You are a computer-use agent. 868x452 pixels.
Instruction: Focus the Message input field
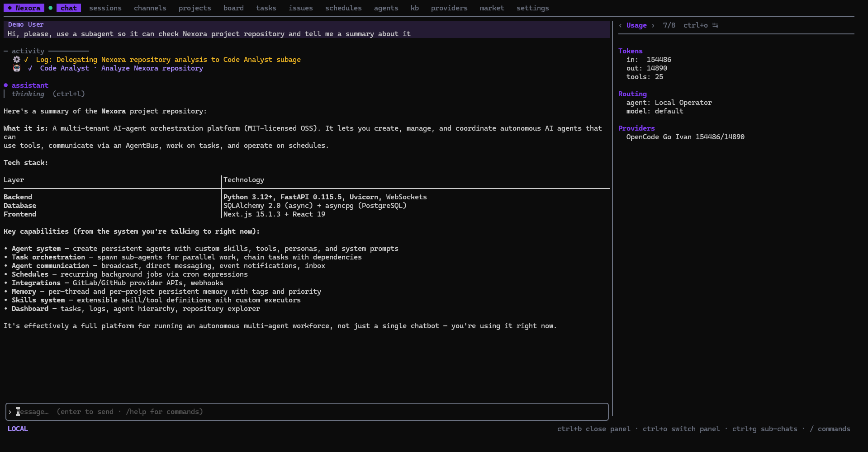click(x=307, y=412)
